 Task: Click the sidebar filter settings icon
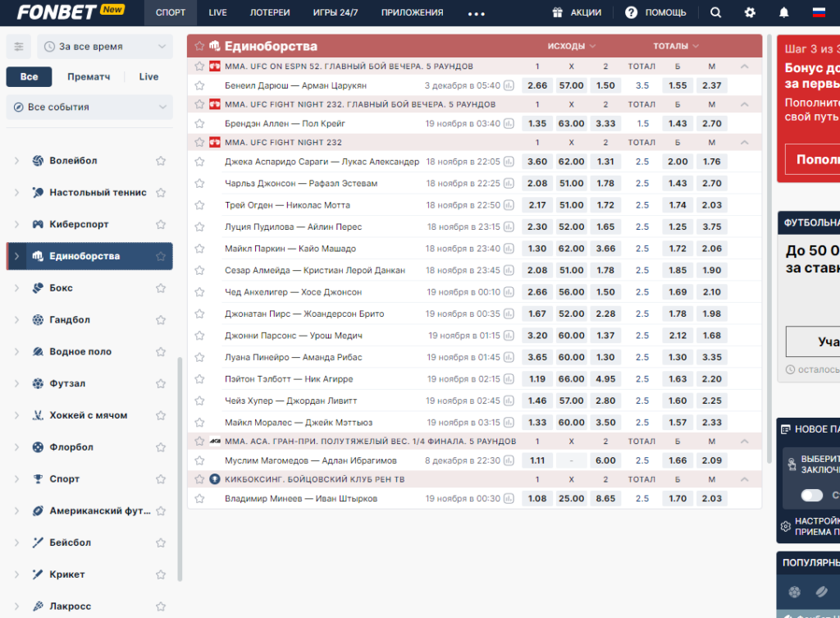pos(19,47)
